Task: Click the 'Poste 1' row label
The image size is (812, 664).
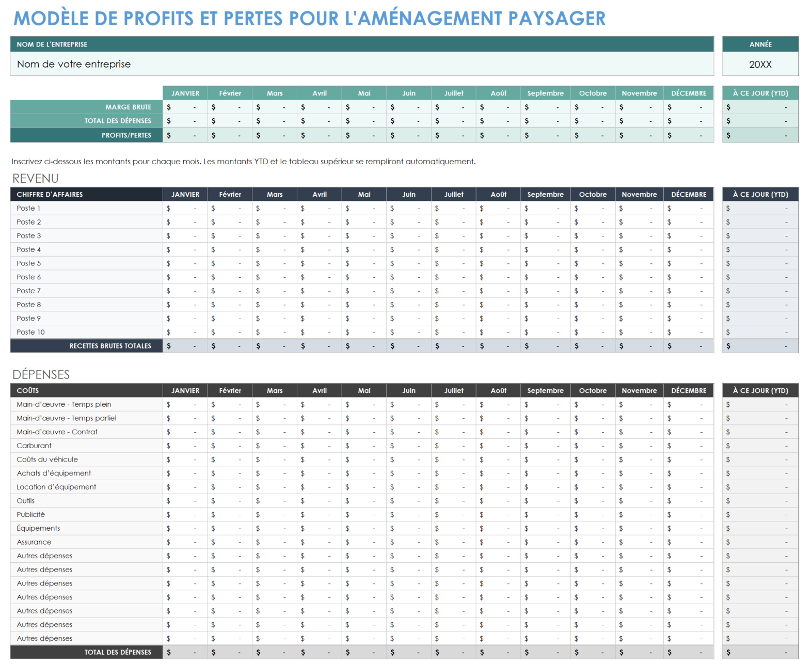Action: coord(28,208)
